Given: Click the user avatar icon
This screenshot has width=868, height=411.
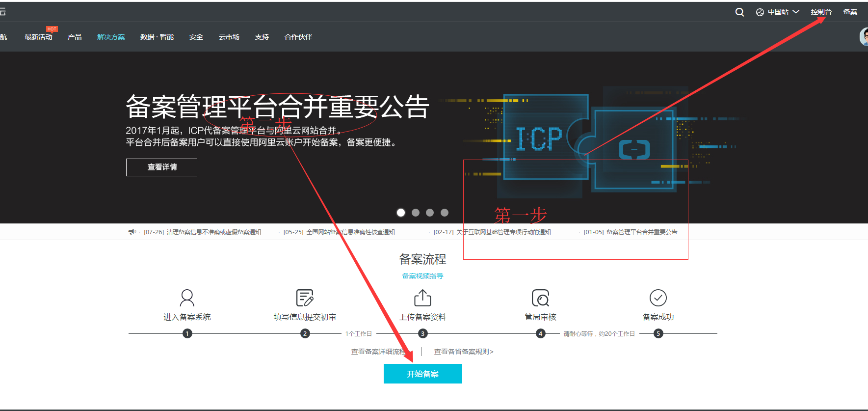Looking at the screenshot, I should (x=864, y=37).
